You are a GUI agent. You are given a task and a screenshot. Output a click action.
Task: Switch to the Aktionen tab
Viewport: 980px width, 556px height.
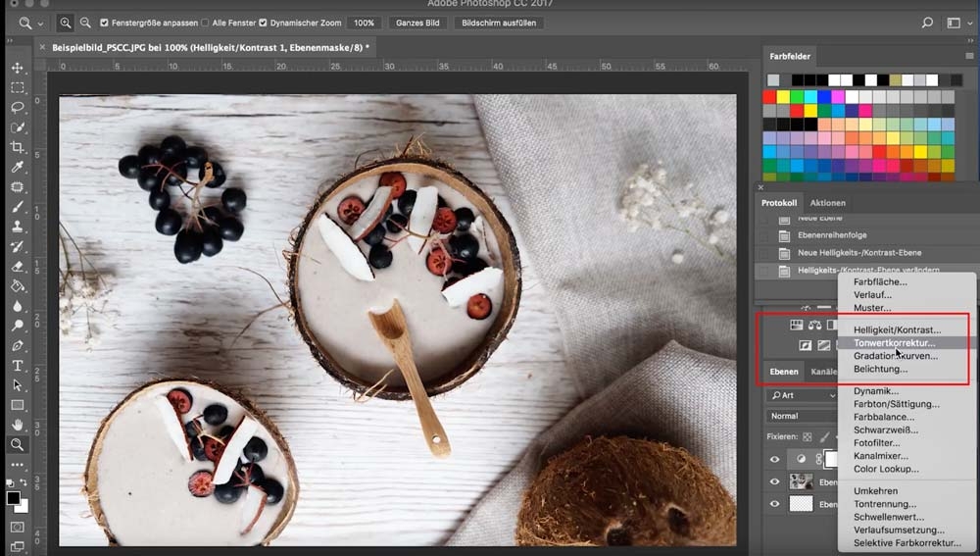point(828,203)
